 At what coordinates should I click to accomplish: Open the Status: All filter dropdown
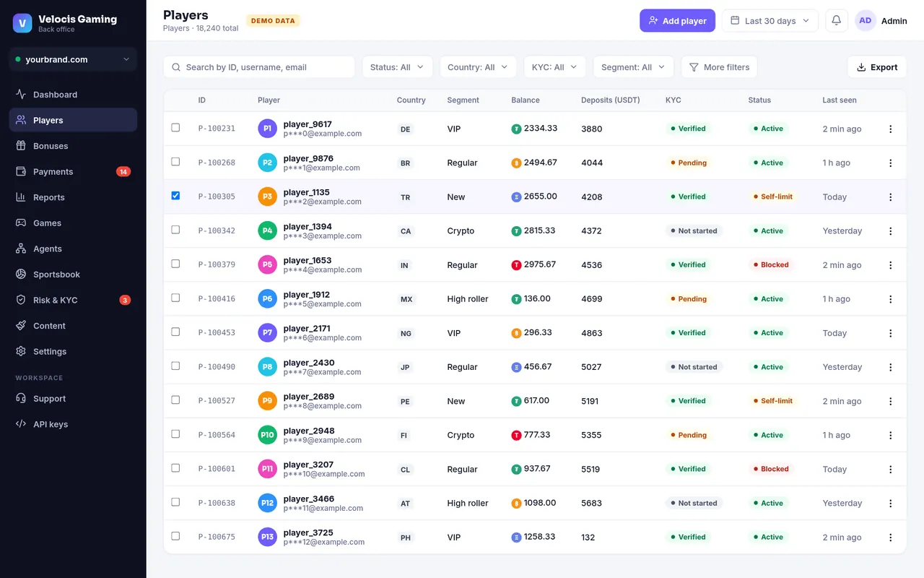[x=398, y=67]
